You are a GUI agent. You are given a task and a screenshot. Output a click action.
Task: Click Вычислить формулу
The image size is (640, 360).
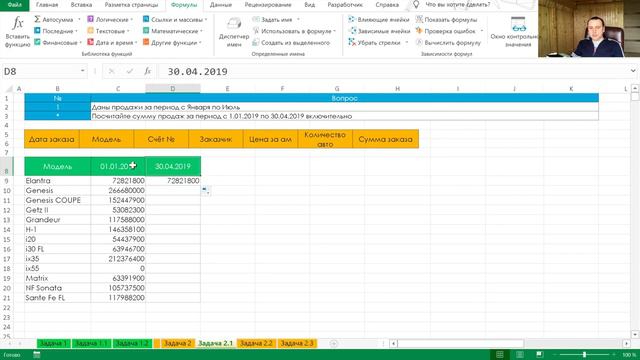[x=448, y=42]
